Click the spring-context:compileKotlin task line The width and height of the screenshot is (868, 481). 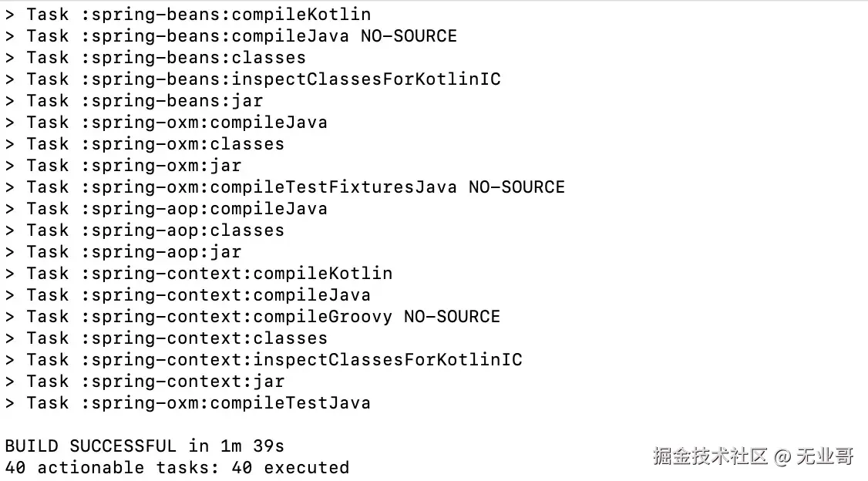[x=198, y=274]
